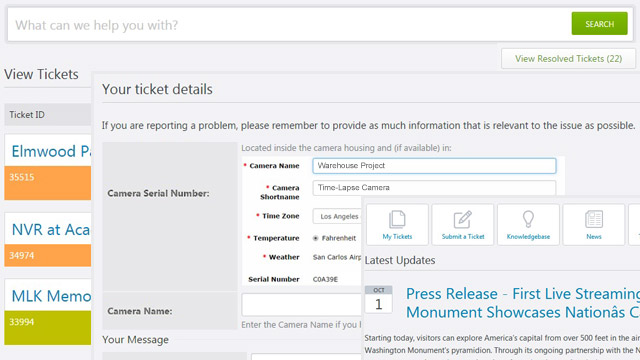Click the Ticket ID column header
The width and height of the screenshot is (640, 360).
(27, 115)
